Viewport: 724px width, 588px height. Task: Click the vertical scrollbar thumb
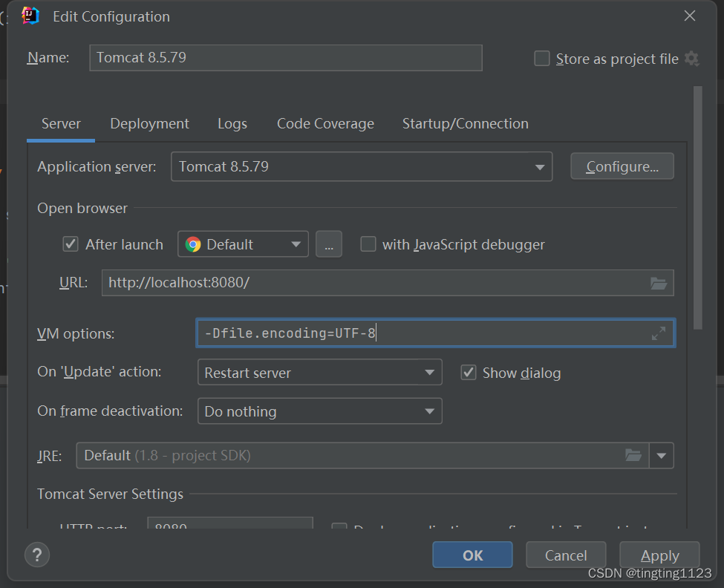698,208
